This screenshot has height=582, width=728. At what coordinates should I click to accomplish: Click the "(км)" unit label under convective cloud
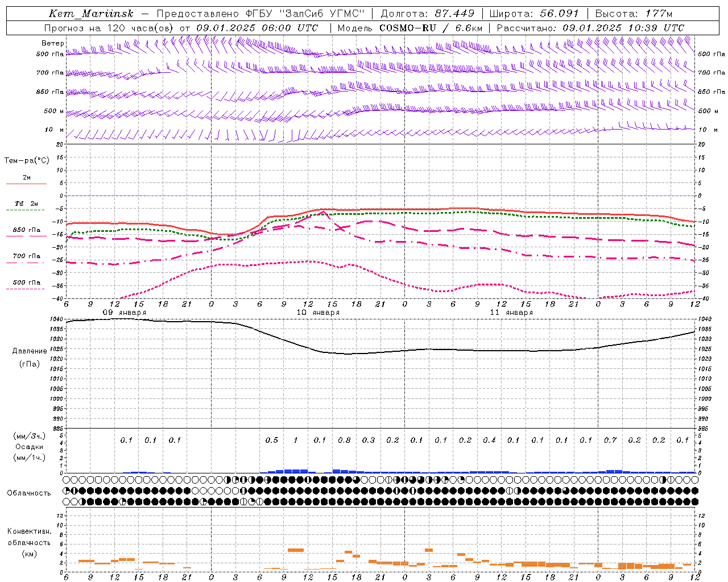(x=29, y=553)
